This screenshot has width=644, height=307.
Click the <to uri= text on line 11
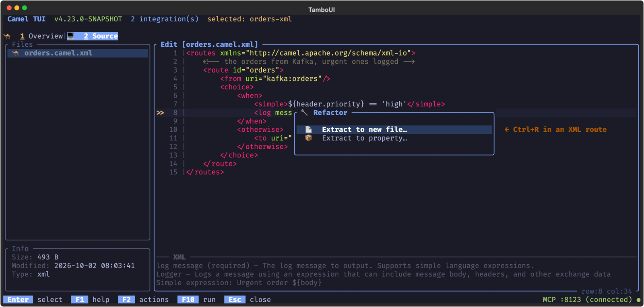(273, 138)
